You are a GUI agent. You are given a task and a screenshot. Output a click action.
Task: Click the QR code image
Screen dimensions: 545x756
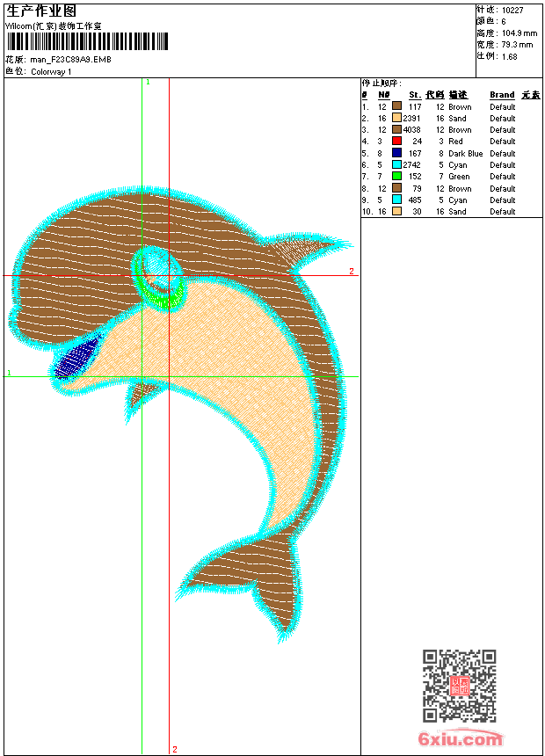pyautogui.click(x=460, y=686)
